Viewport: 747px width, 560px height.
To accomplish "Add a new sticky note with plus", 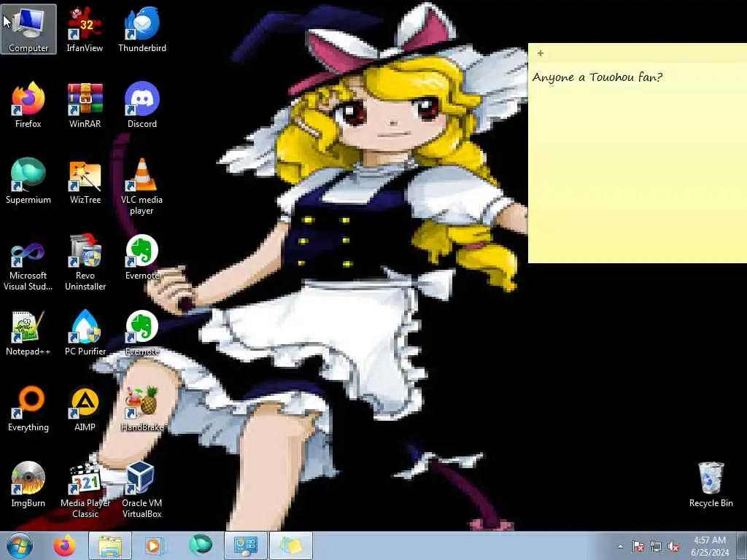I will point(541,53).
